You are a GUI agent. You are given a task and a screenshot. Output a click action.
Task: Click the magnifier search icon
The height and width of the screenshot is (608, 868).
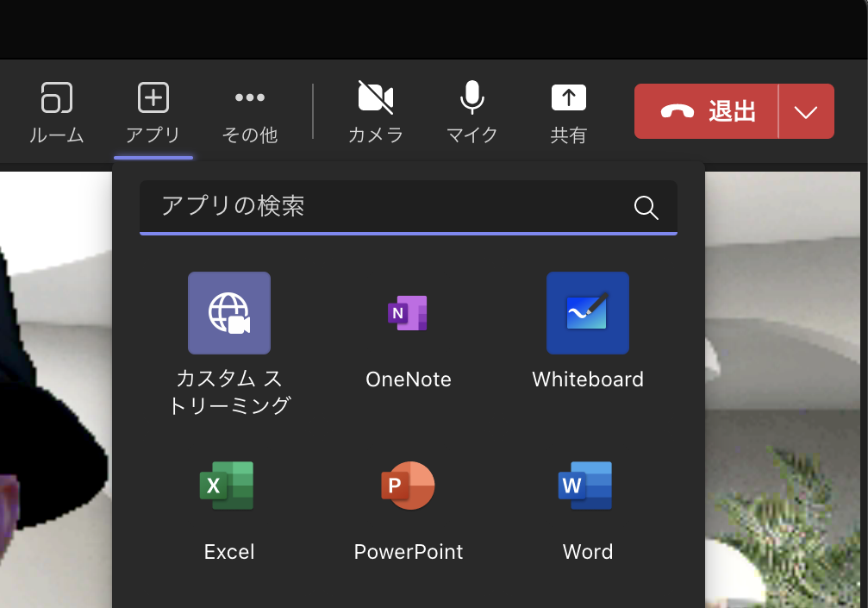[x=646, y=208]
